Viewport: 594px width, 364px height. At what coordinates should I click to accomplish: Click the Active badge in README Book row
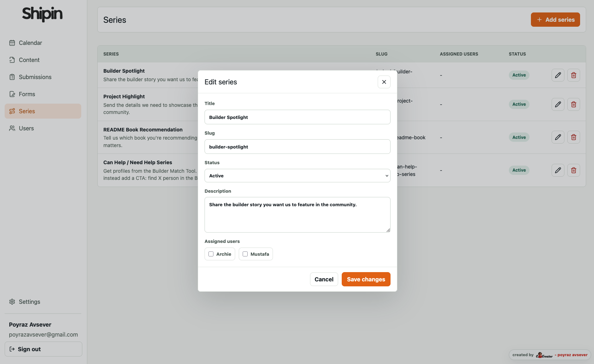tap(519, 137)
